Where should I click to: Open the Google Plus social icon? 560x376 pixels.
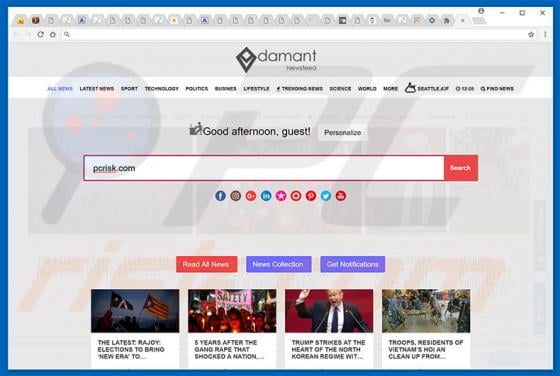[251, 196]
